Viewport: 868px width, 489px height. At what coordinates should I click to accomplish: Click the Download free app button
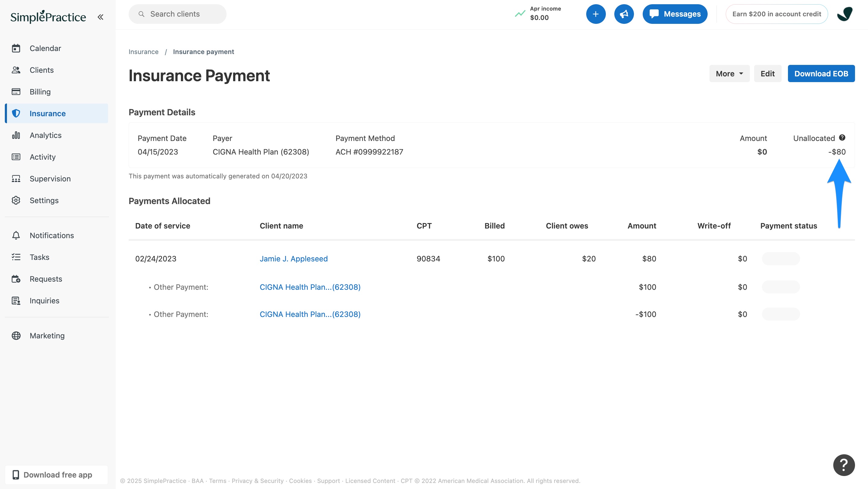click(56, 475)
